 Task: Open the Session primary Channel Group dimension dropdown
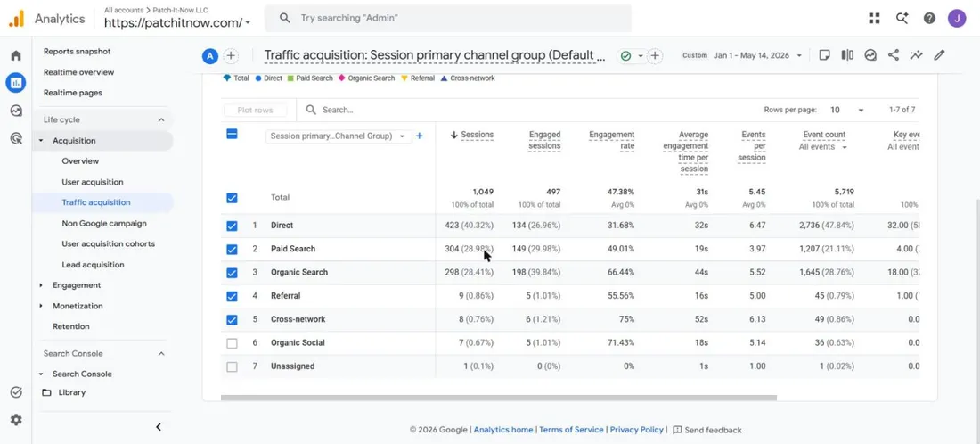(x=339, y=136)
